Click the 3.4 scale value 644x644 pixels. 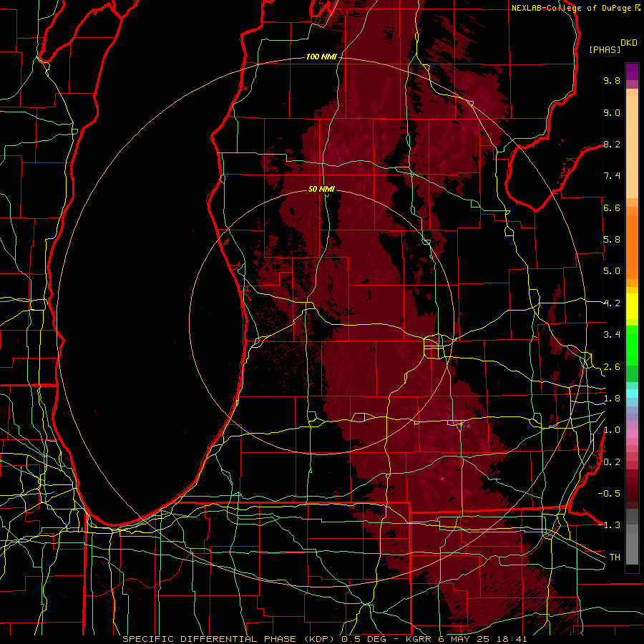point(612,335)
